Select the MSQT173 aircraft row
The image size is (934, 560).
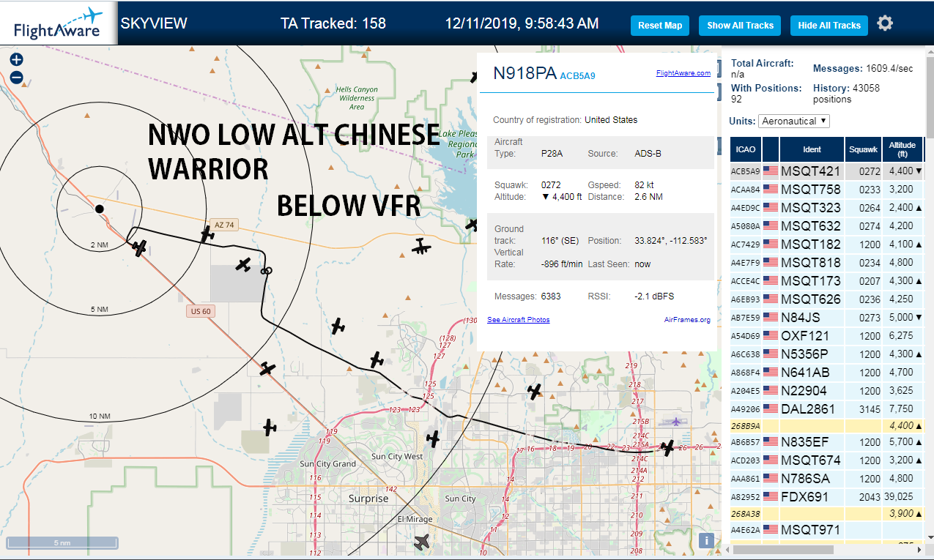coord(827,281)
